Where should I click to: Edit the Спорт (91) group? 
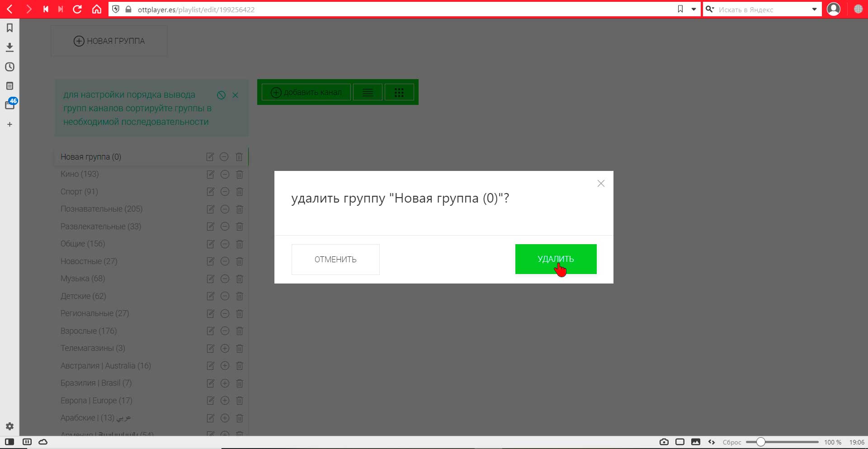(x=210, y=192)
